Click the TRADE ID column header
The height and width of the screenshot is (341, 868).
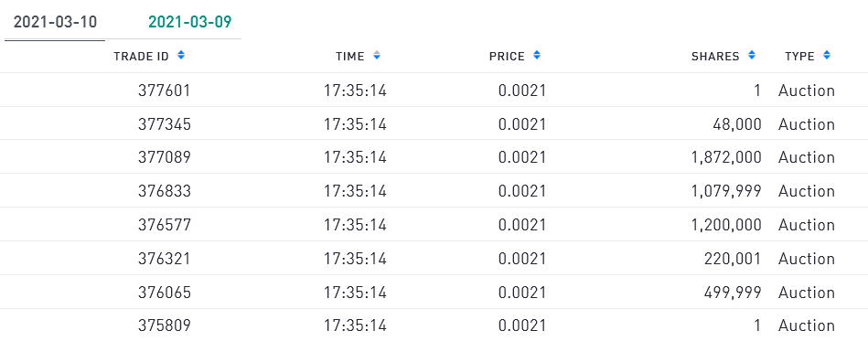pos(141,57)
